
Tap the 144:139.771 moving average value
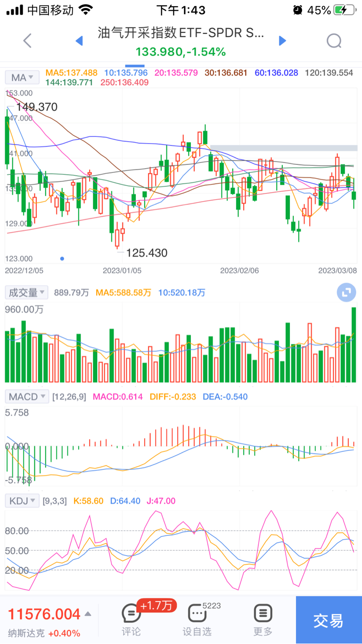click(x=69, y=82)
